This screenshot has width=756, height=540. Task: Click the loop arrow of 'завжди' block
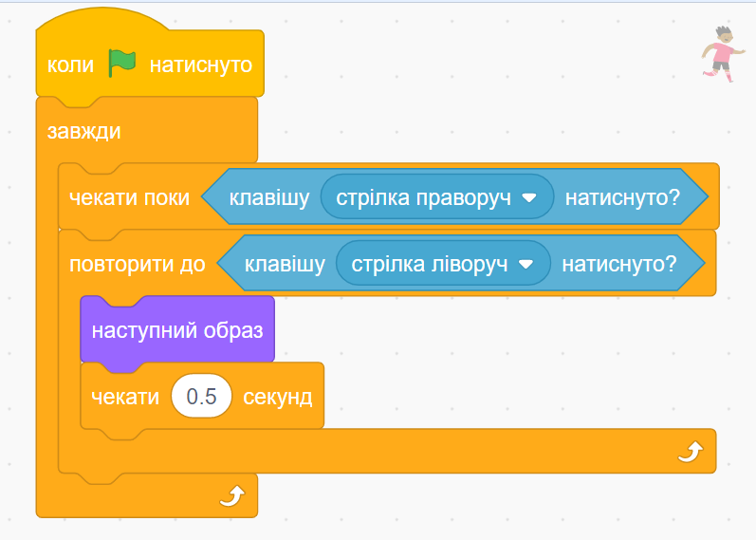[231, 495]
